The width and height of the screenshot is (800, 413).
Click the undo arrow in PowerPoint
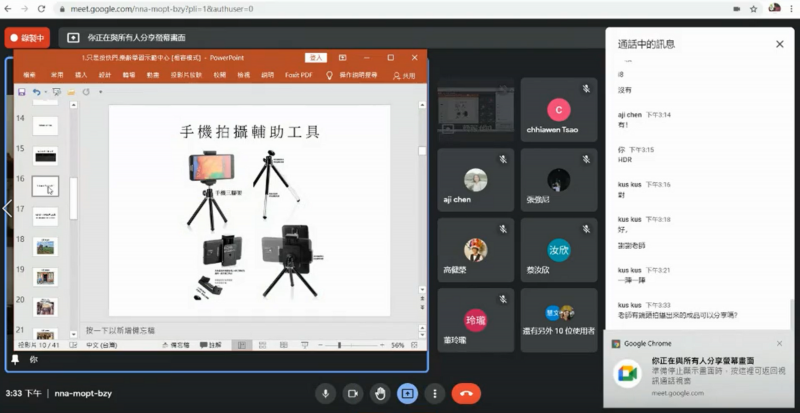tap(36, 92)
